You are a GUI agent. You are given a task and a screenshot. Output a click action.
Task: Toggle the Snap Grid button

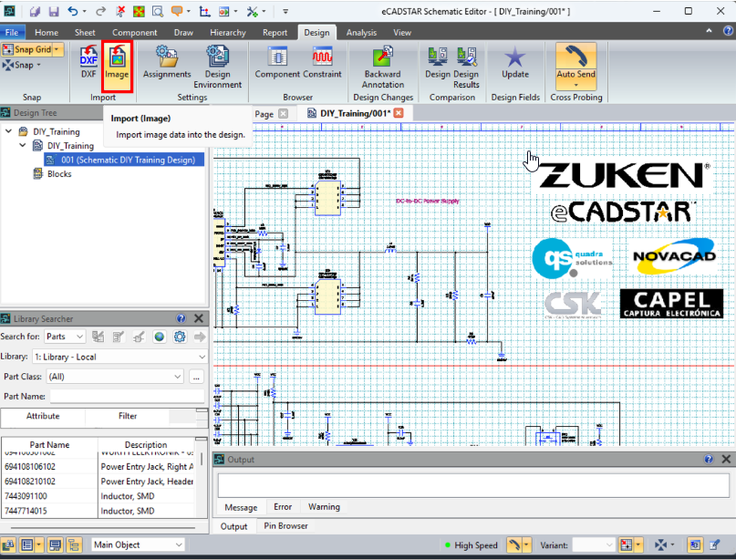point(32,49)
